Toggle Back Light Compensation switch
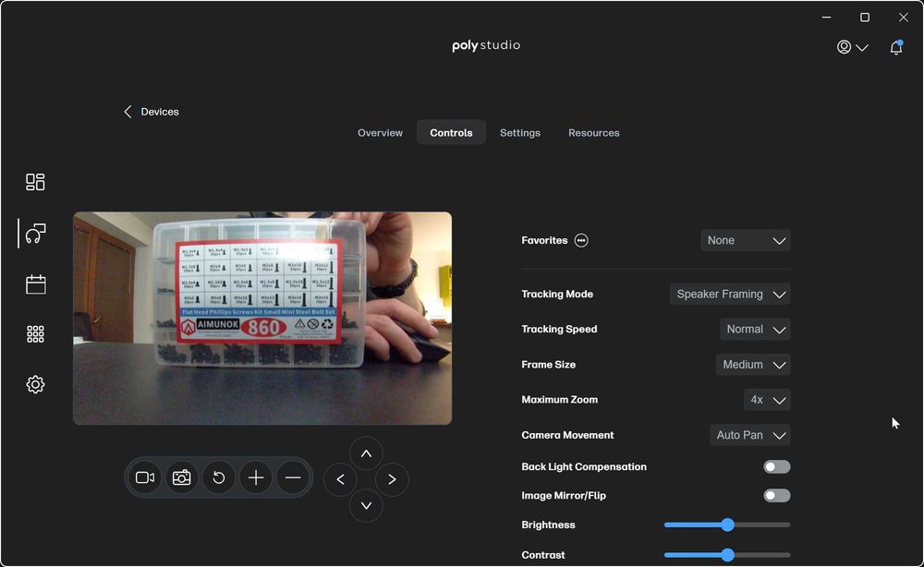 (777, 467)
